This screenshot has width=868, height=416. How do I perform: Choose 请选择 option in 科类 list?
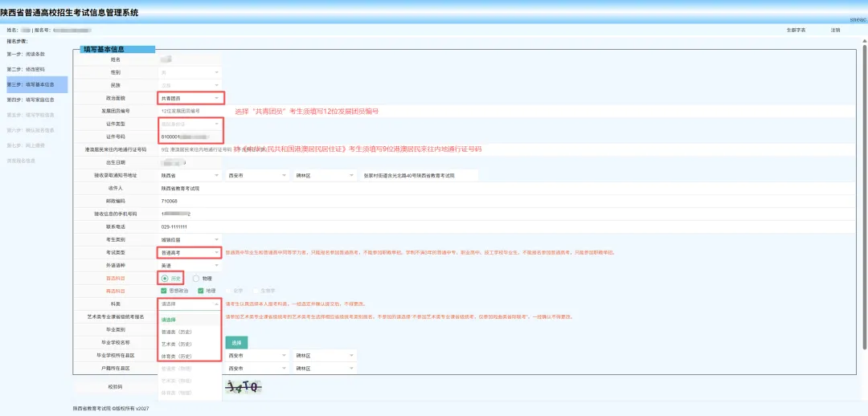190,320
